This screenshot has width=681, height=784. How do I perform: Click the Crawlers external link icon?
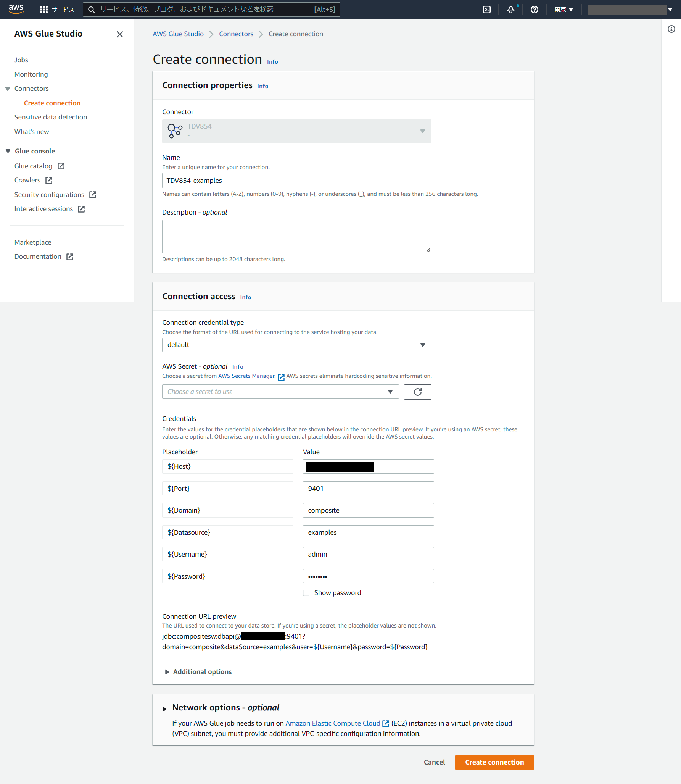point(49,180)
